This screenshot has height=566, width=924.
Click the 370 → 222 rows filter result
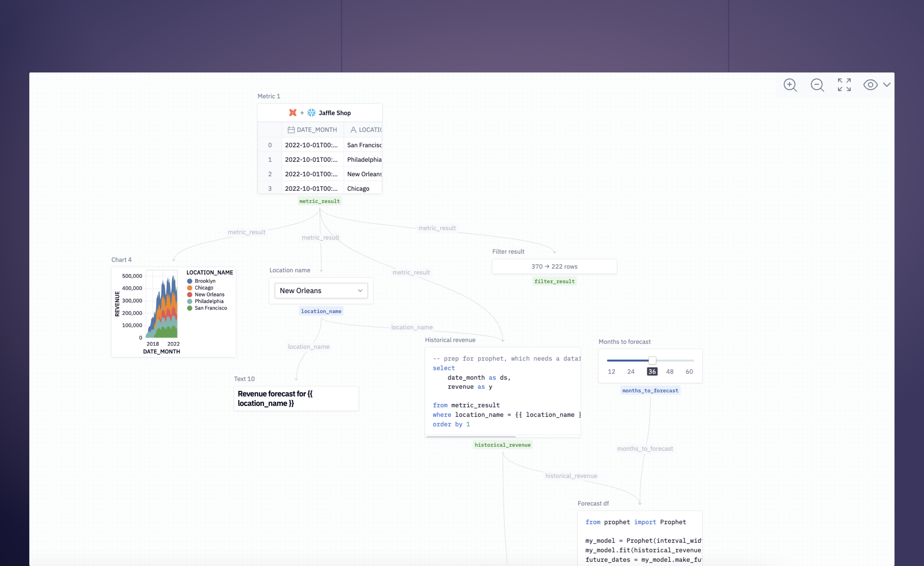(x=554, y=266)
